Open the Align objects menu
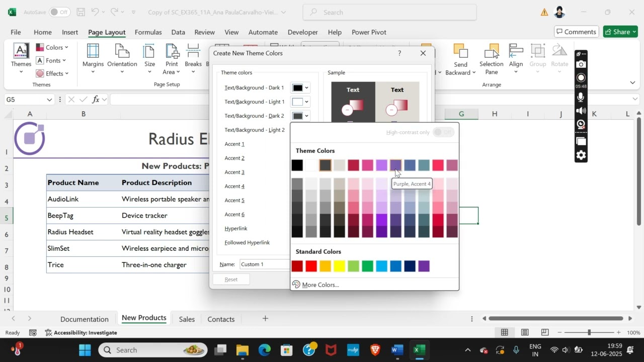 click(x=516, y=58)
